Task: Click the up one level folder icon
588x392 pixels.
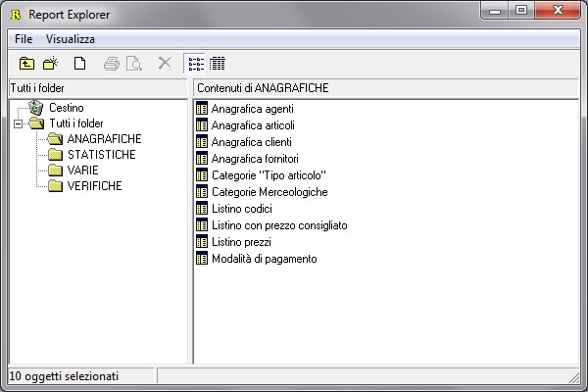Action: click(x=27, y=64)
